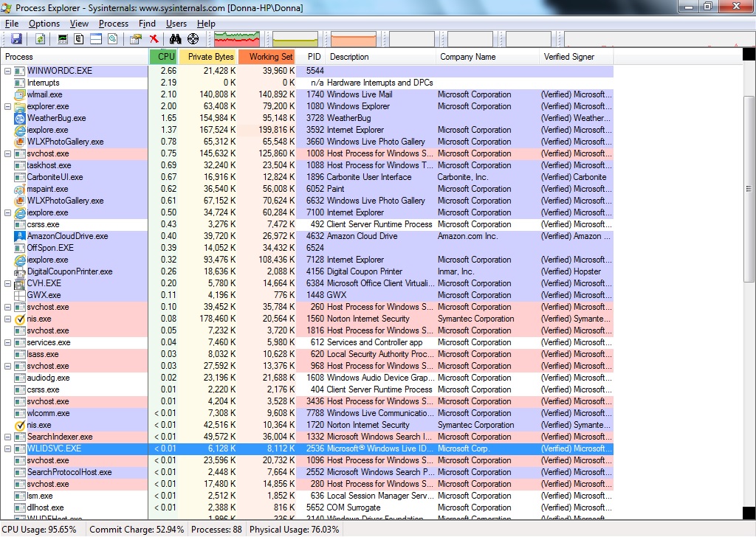Sort by the Verified Signer column header

pos(577,57)
